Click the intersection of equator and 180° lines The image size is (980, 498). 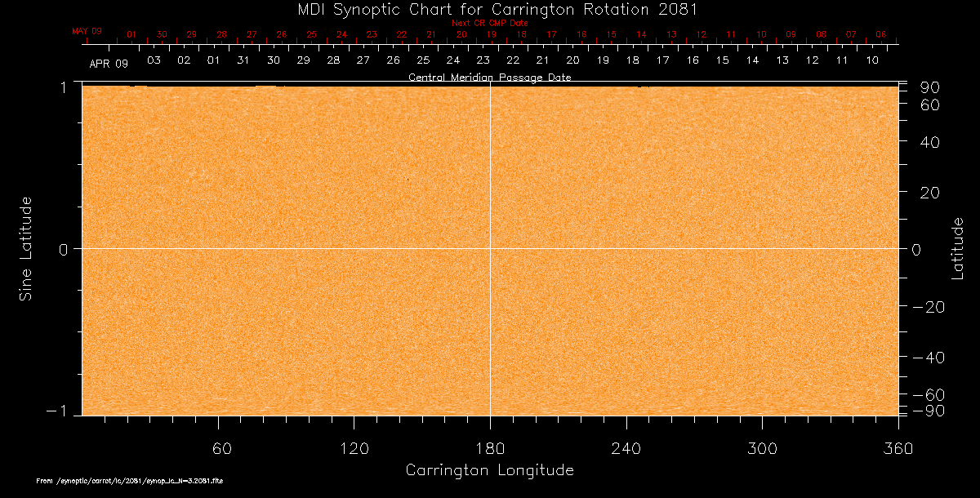tap(490, 248)
